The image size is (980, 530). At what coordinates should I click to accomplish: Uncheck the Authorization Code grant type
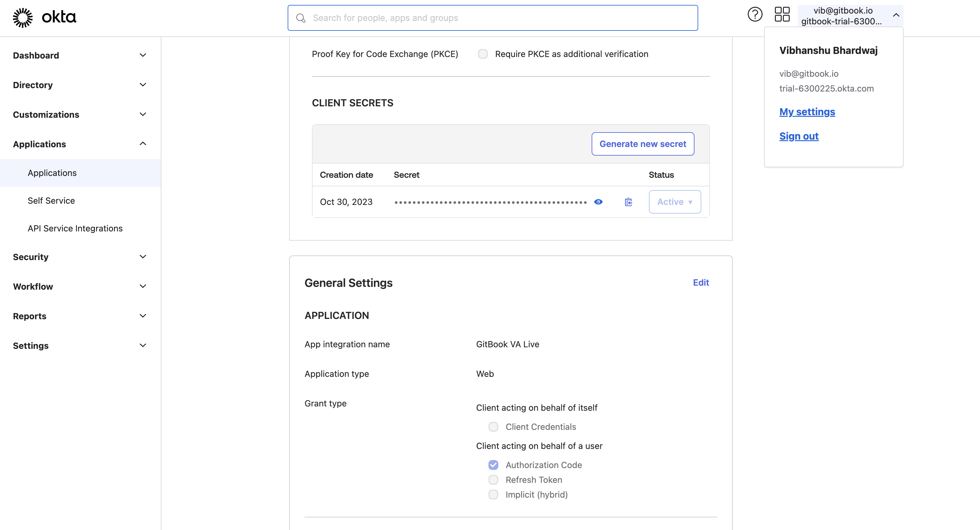point(493,465)
